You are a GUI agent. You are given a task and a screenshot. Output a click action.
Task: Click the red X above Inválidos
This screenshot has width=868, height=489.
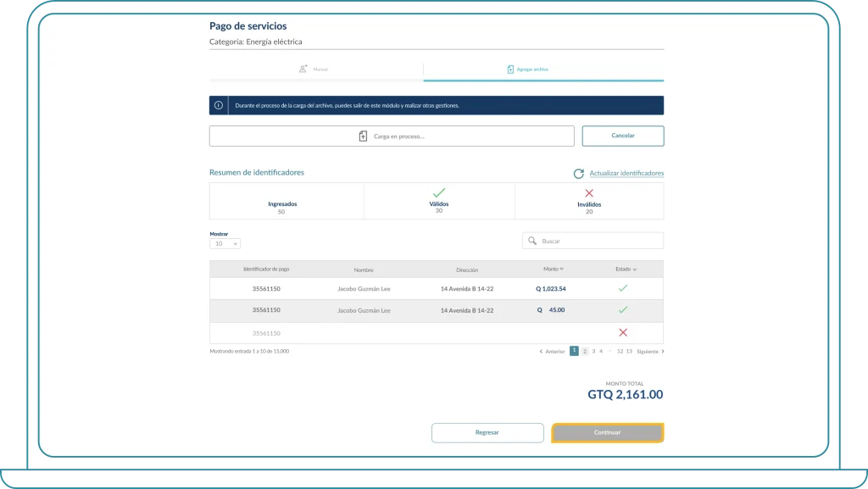589,193
